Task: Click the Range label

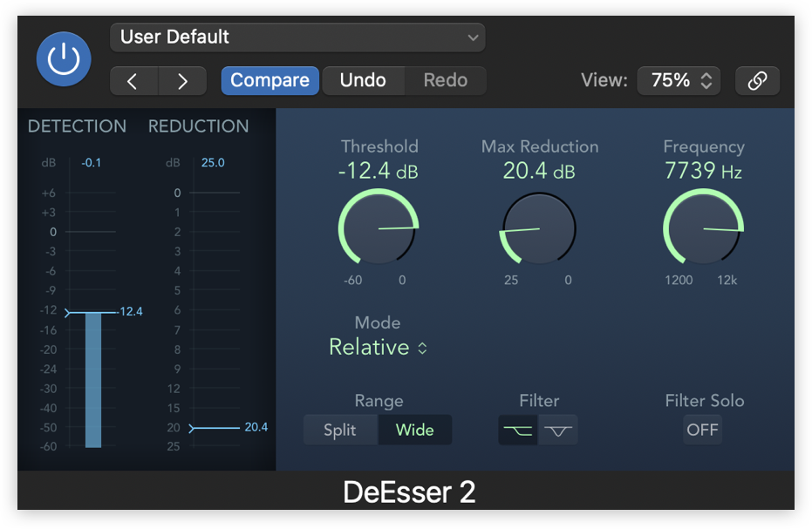Action: pos(379,401)
